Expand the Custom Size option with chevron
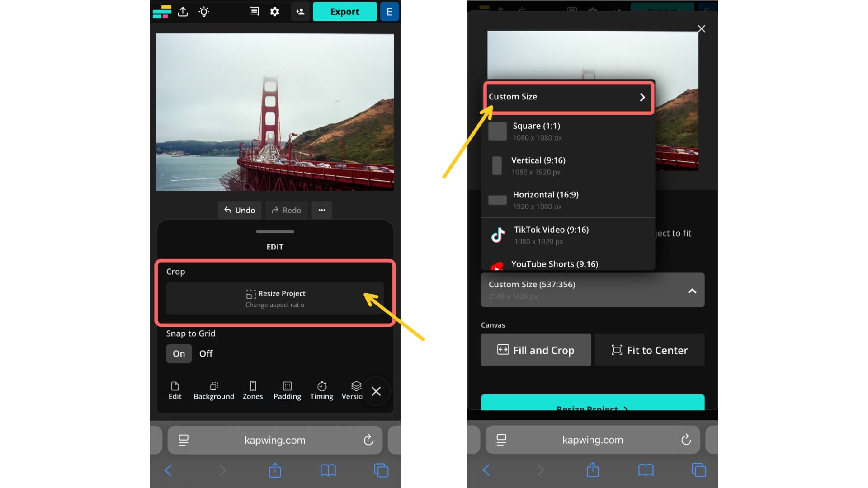868x488 pixels. (641, 97)
